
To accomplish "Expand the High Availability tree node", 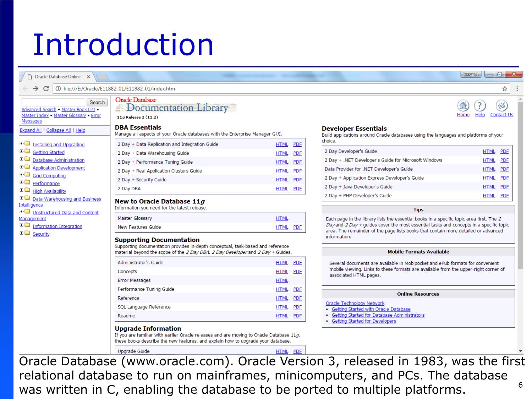I will [x=21, y=190].
